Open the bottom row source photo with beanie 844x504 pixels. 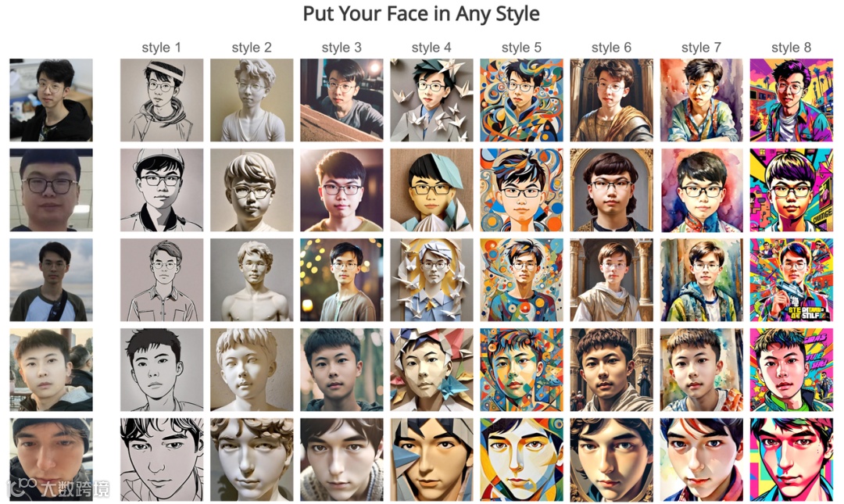[51, 459]
